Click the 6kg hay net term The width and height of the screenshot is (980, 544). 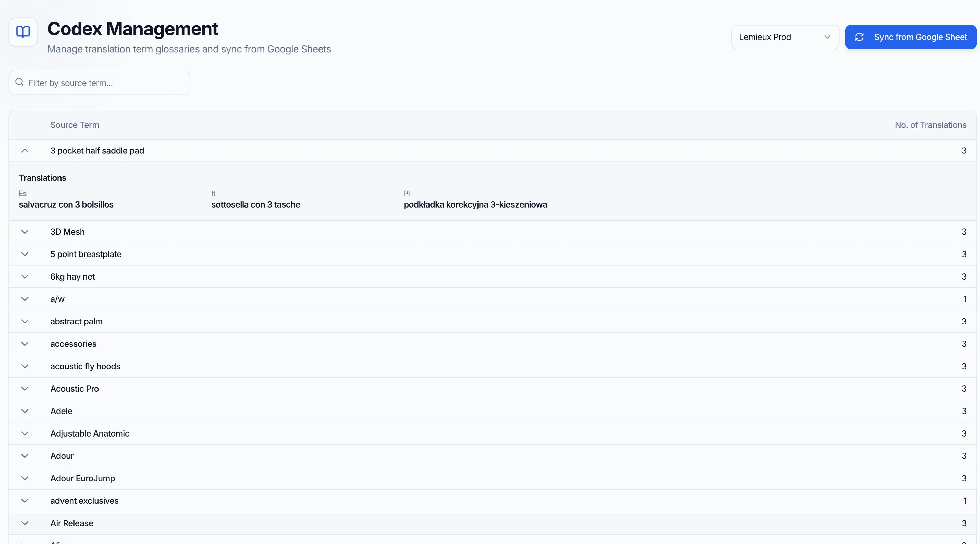point(72,276)
